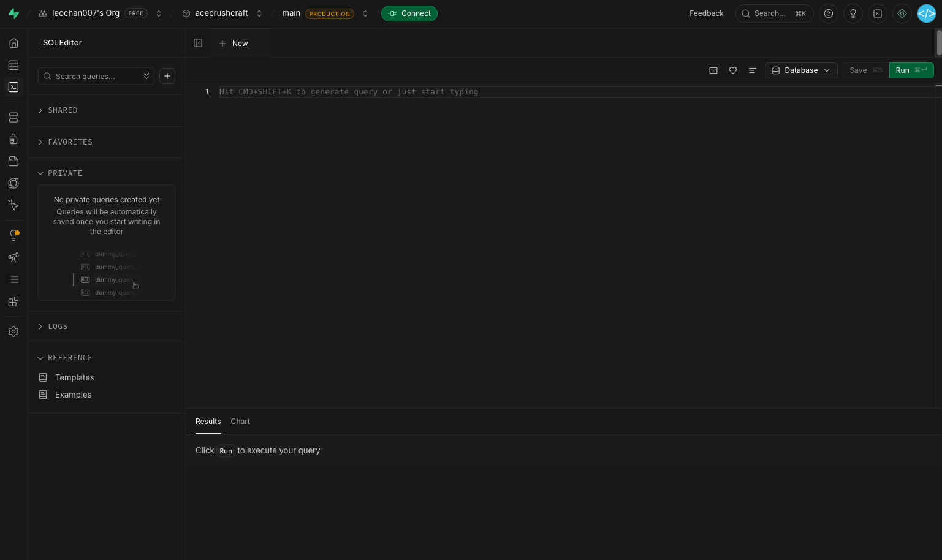Open the query sort options chevrons
The image size is (942, 560).
(x=146, y=76)
